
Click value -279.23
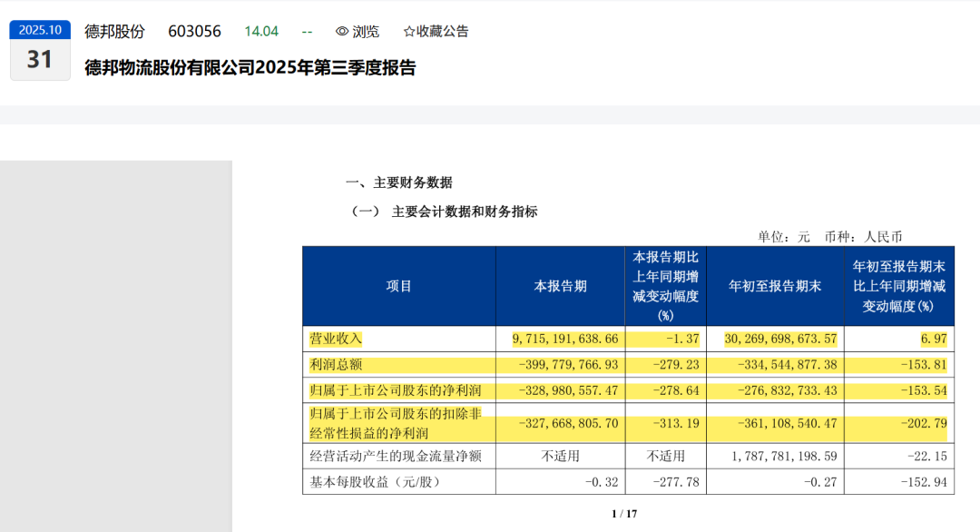click(676, 364)
